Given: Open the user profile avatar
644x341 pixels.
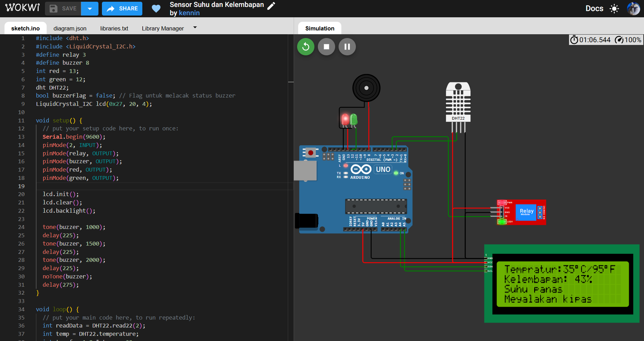Looking at the screenshot, I should 633,9.
